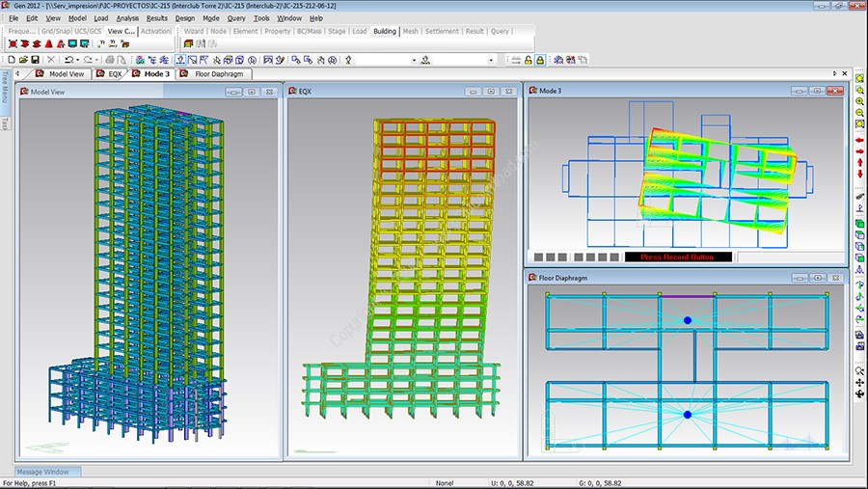Create a new file from the toolbar
This screenshot has height=489, width=868.
tap(11, 60)
